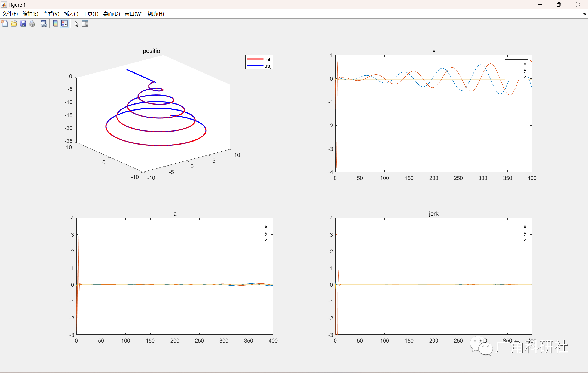Image resolution: width=588 pixels, height=373 pixels.
Task: Expand the 插入(I) menu
Action: 71,14
